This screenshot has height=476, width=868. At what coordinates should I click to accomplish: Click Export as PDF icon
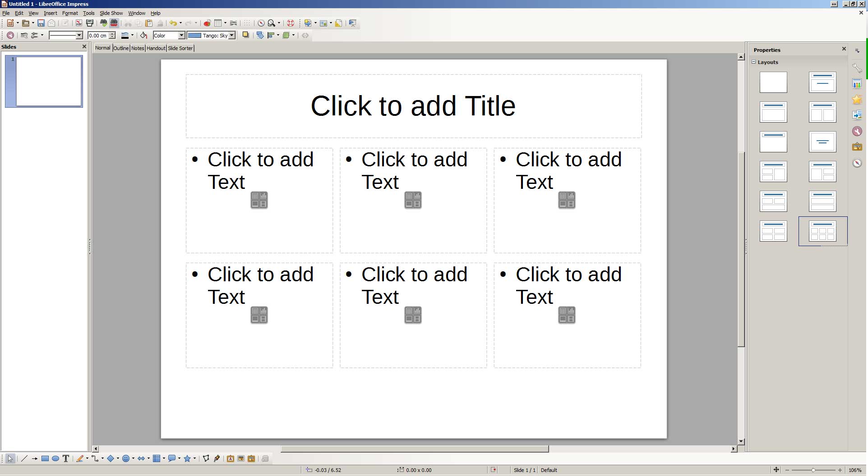(78, 23)
